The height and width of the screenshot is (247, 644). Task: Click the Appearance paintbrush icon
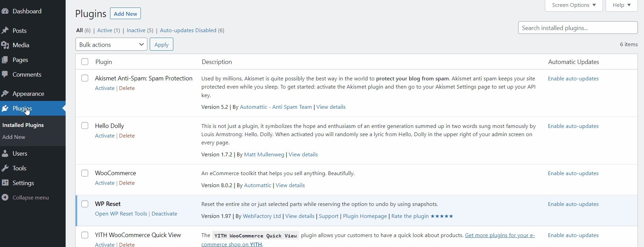click(5, 94)
